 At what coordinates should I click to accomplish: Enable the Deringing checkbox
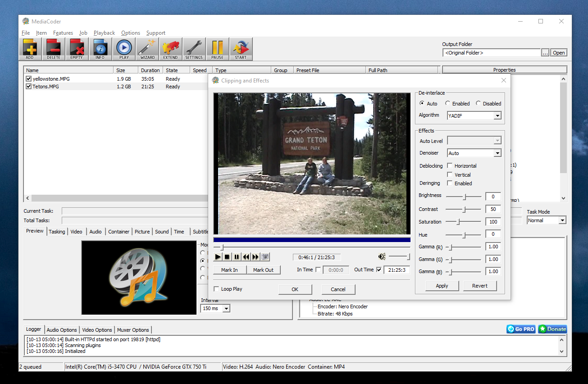(x=450, y=183)
